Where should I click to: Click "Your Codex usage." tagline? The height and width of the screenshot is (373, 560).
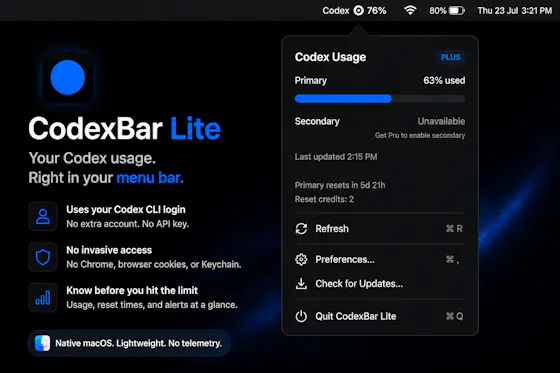92,158
